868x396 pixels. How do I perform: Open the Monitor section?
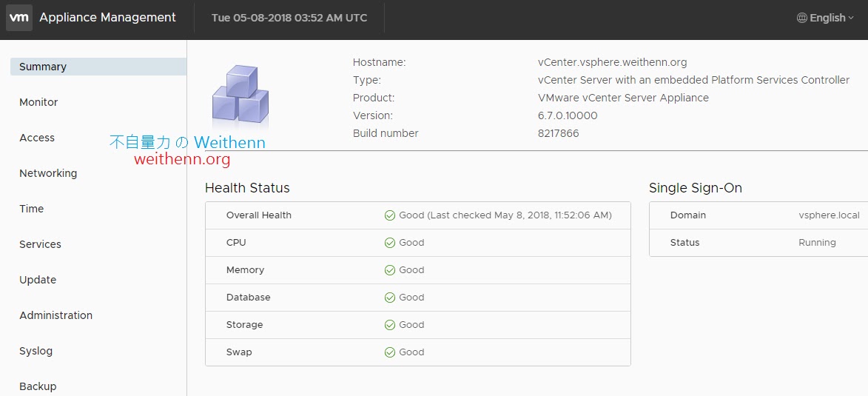[x=38, y=102]
